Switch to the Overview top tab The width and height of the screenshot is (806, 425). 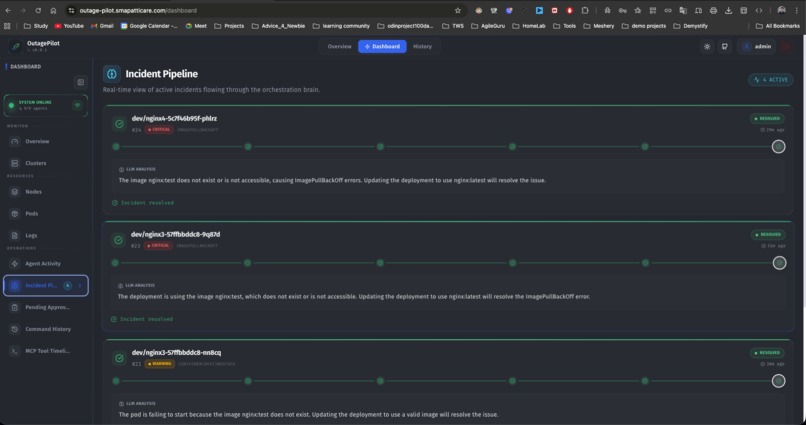339,46
